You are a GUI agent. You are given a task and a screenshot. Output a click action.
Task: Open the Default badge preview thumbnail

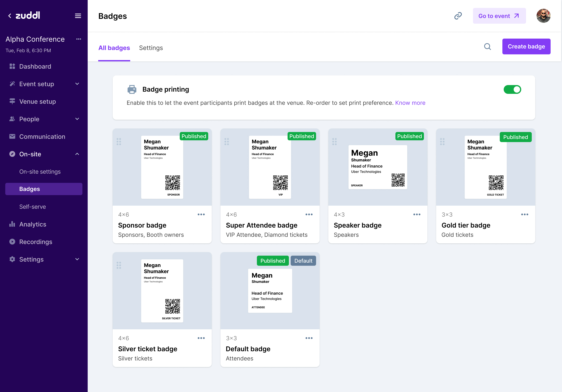click(x=270, y=291)
